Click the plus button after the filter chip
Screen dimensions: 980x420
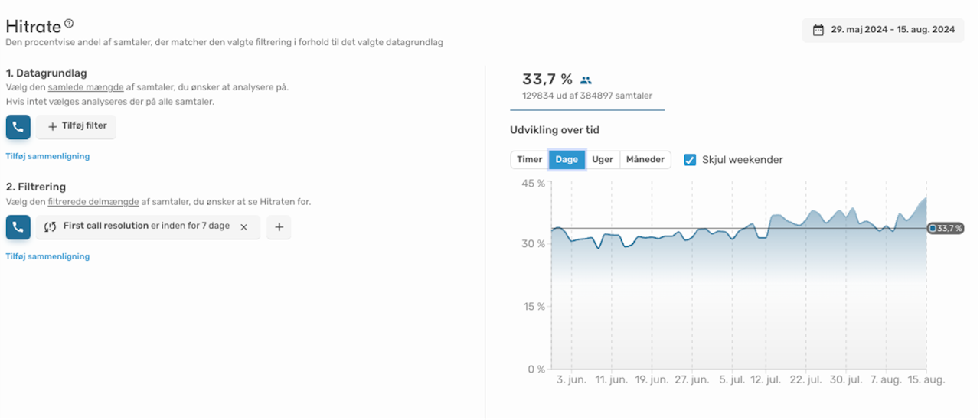[x=279, y=227]
